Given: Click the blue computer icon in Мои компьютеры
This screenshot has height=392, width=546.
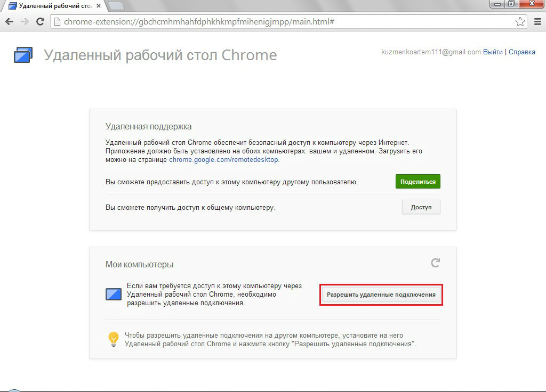Looking at the screenshot, I should 114,294.
